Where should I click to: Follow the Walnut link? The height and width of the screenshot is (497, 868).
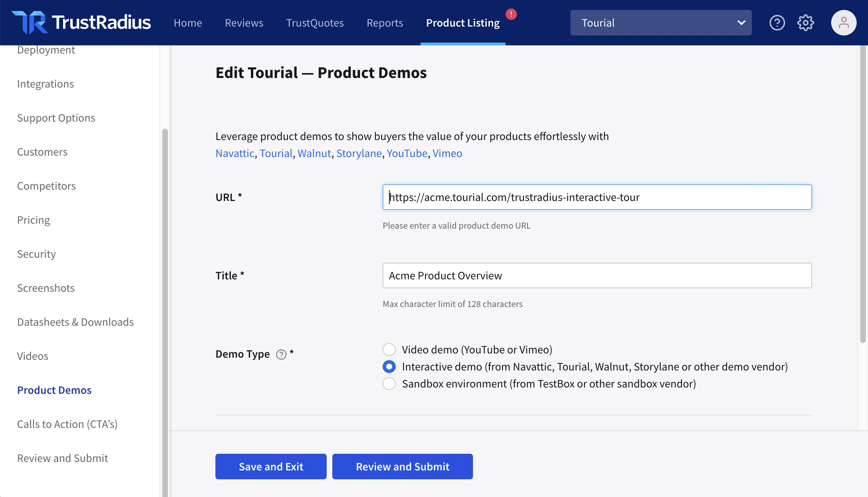coord(314,153)
